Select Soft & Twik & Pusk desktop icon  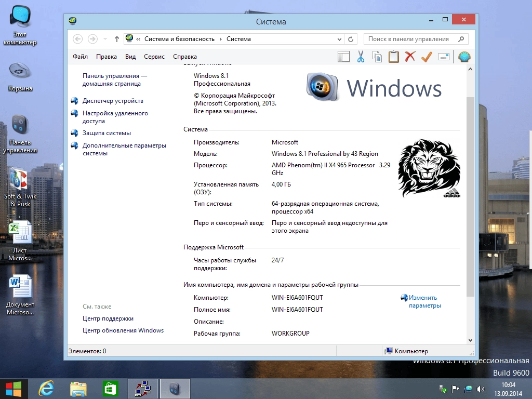(20, 188)
